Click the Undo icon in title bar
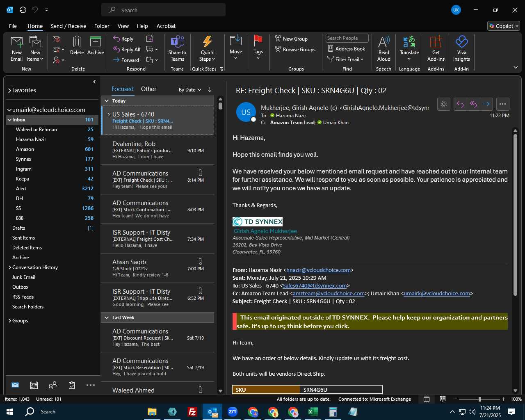 point(35,10)
